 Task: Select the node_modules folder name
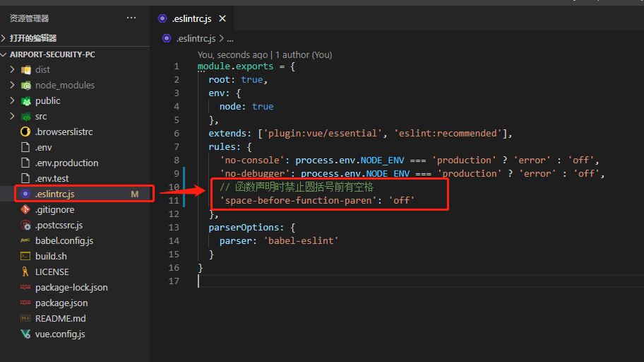(x=65, y=85)
